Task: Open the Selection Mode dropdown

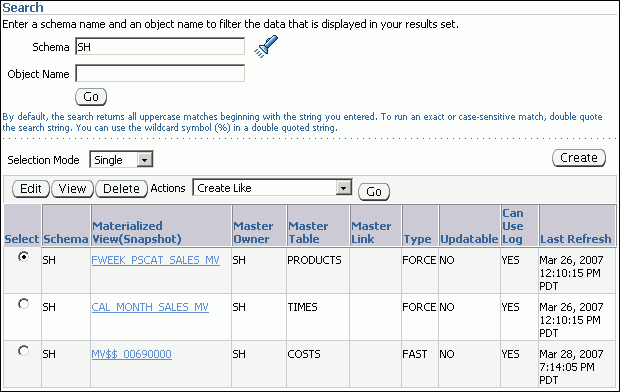Action: 121,160
